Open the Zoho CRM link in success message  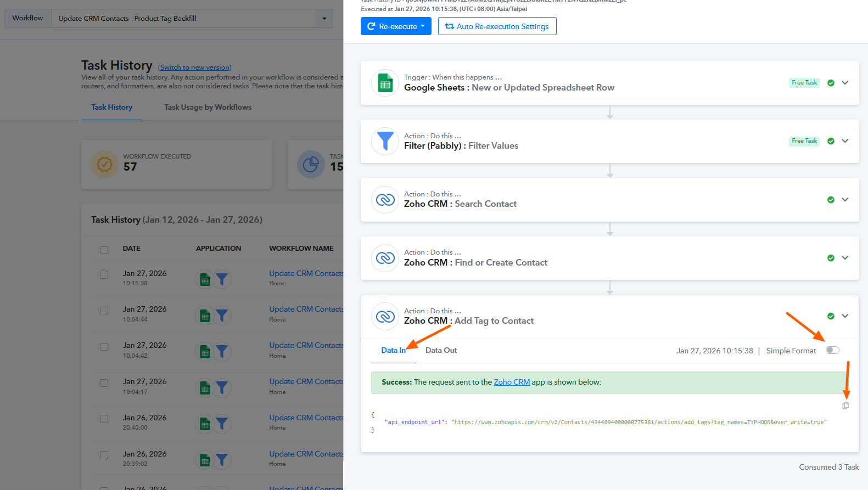coord(512,382)
